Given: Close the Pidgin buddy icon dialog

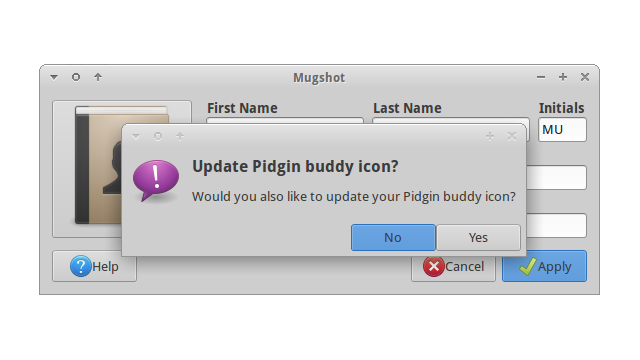Looking at the screenshot, I should 512,136.
